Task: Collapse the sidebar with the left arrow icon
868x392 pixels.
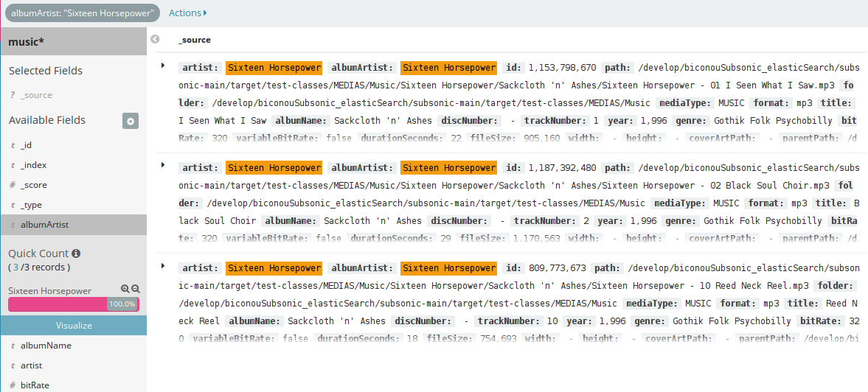Action: pyautogui.click(x=155, y=39)
